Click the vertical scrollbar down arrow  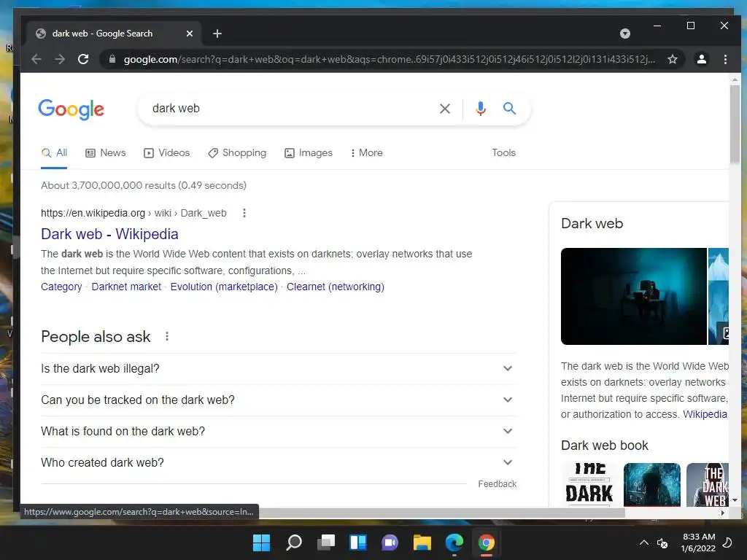tap(735, 500)
